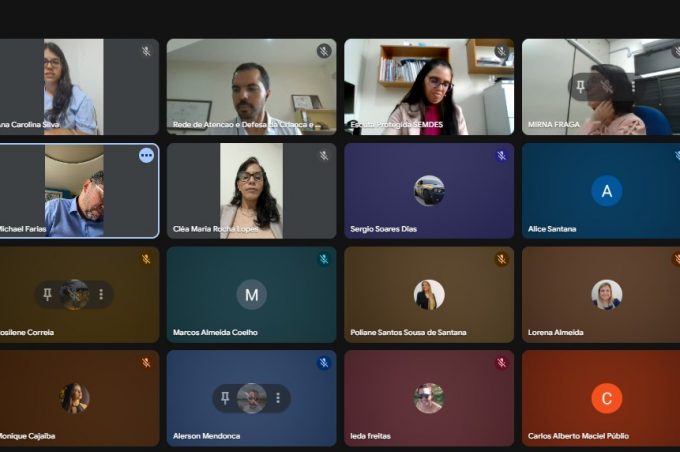Viewport: 680px width, 452px height.
Task: Pin the MIRNA FRAGA video tile
Action: click(580, 87)
